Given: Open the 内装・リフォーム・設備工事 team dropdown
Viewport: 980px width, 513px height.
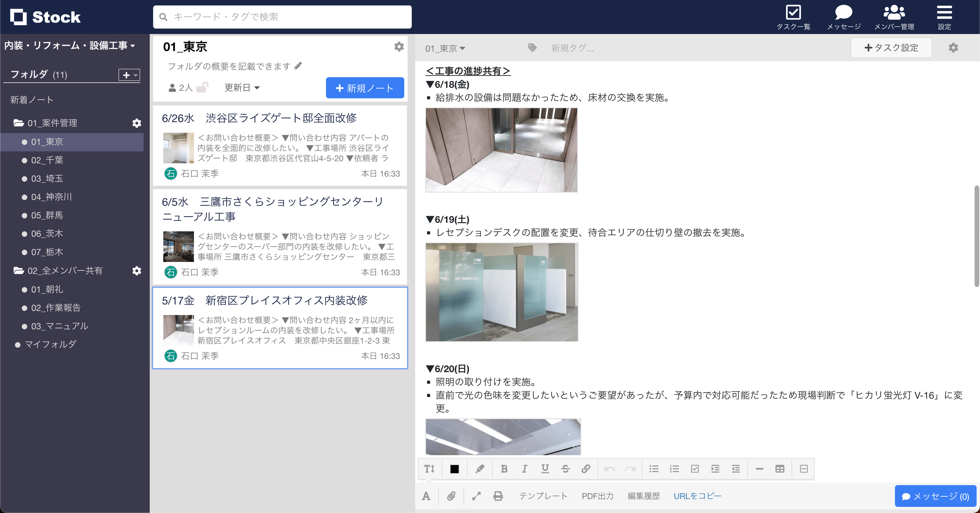Looking at the screenshot, I should tap(70, 46).
